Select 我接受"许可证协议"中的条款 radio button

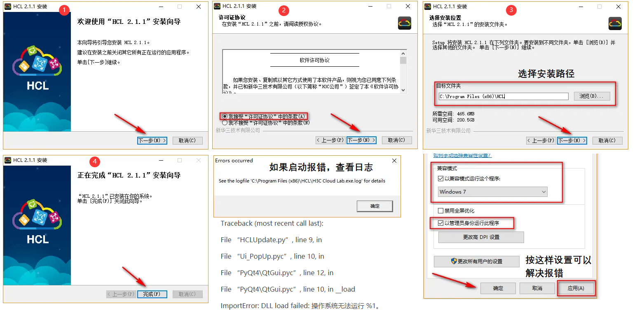pos(225,117)
